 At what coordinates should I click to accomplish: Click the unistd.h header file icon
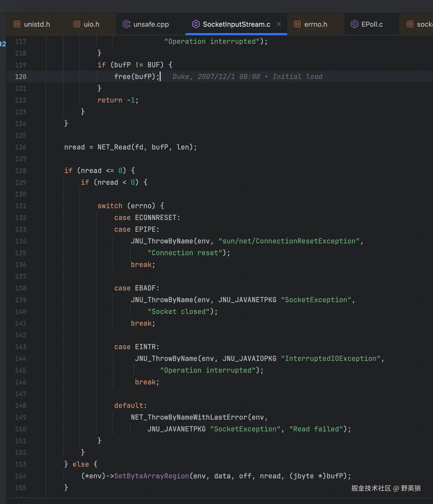pos(17,24)
